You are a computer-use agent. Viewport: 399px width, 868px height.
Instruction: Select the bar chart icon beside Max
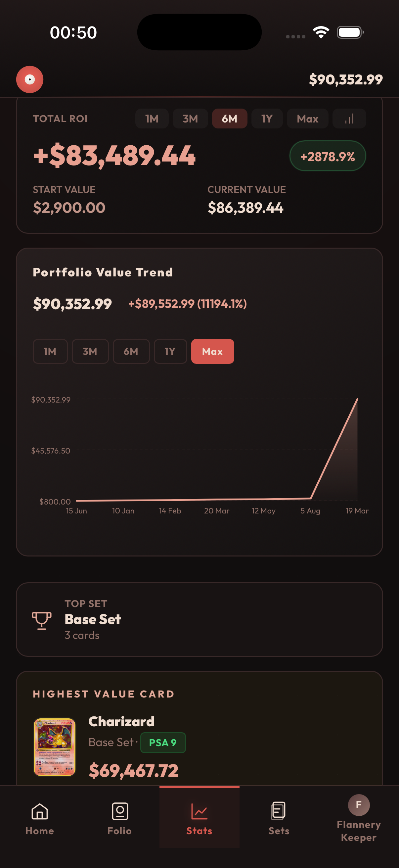(x=349, y=118)
